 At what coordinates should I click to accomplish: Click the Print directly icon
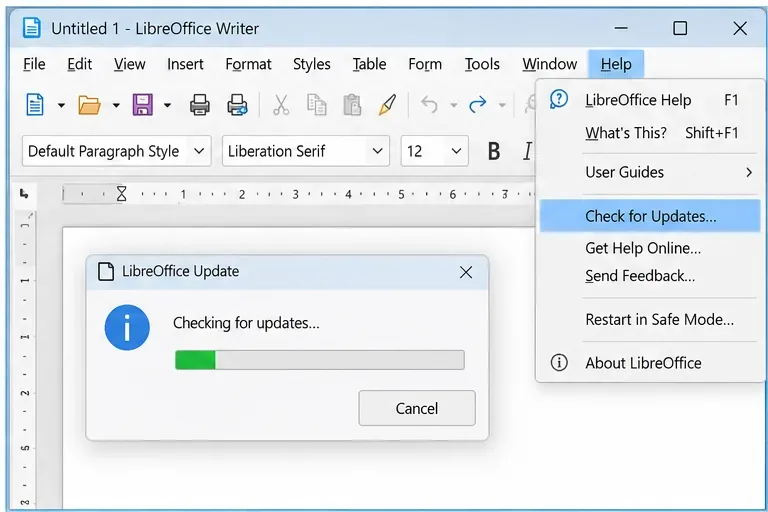click(x=200, y=104)
